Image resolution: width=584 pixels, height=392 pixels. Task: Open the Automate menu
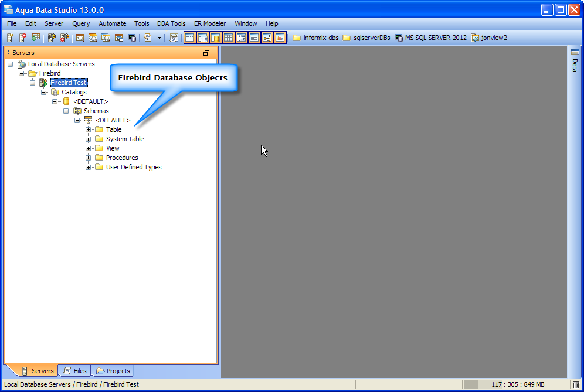[113, 23]
